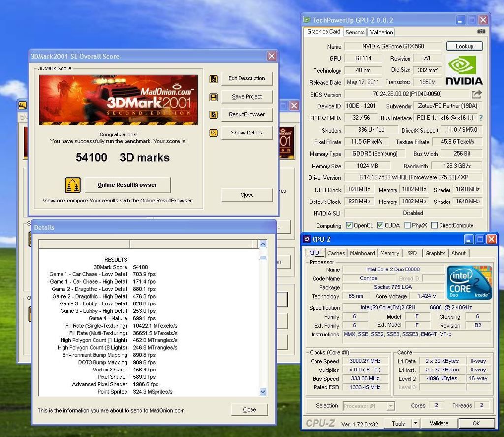Screen dimensions: 504x437
Task: Click the Instructions field in CPU-Z
Action: pyautogui.click(x=417, y=337)
